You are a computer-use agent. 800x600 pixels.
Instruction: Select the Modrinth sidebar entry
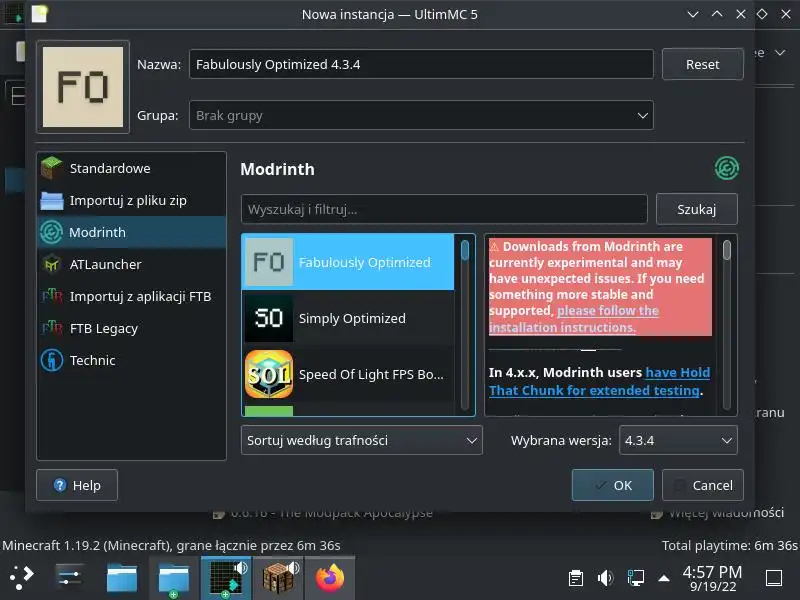point(132,232)
